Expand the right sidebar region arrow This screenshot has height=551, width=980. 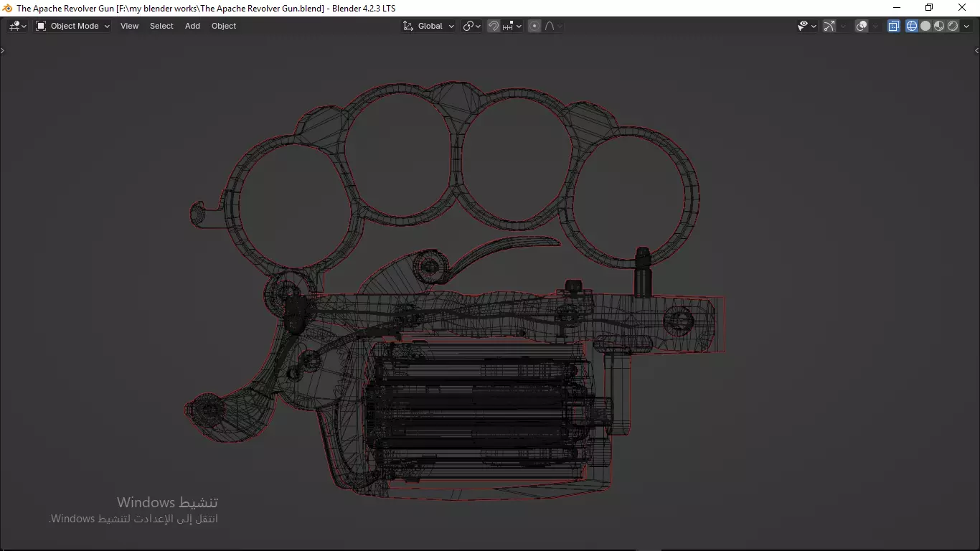point(976,51)
